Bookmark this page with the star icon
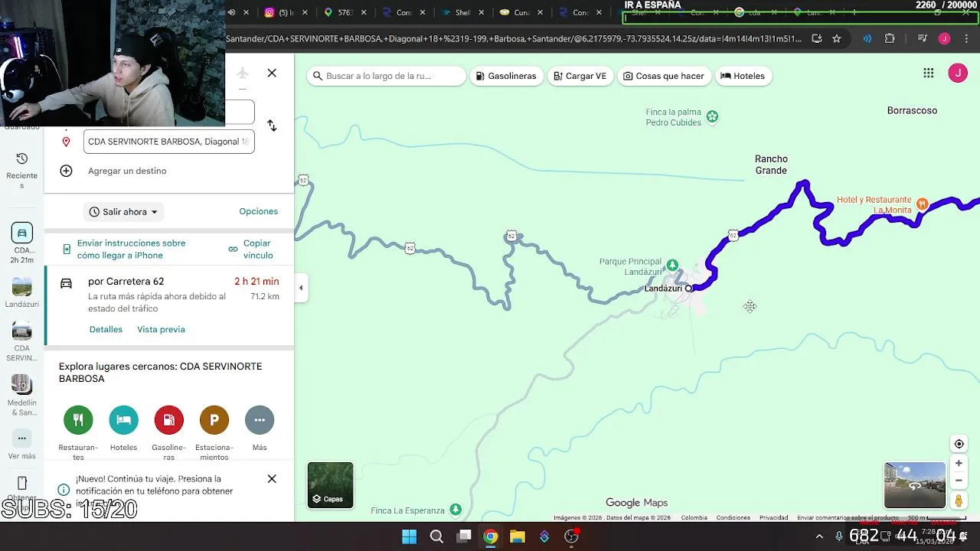The width and height of the screenshot is (980, 551). (837, 38)
